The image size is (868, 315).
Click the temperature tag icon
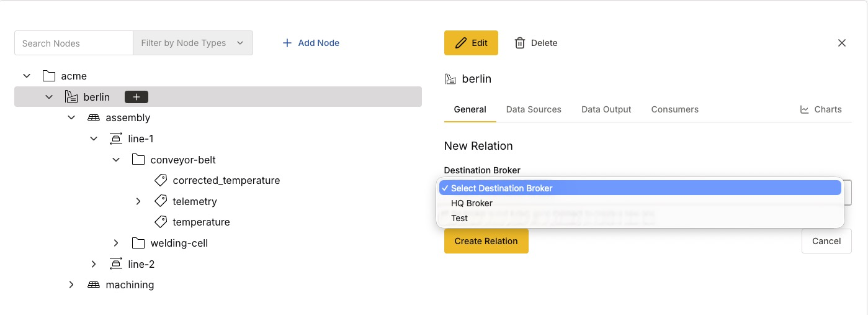pos(161,222)
